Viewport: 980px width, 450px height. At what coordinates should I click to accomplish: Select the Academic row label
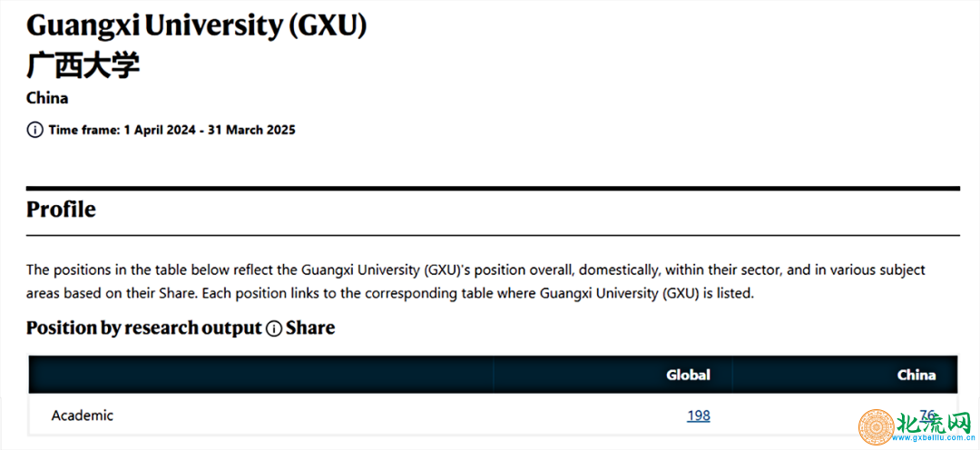pos(83,415)
